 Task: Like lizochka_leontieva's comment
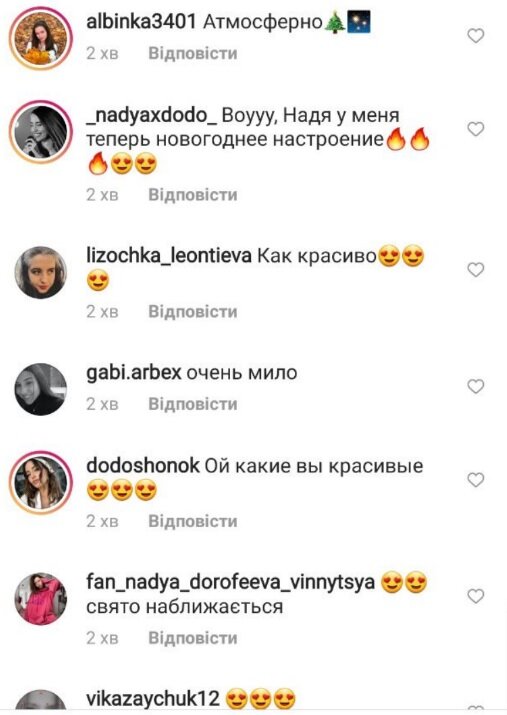(x=476, y=270)
